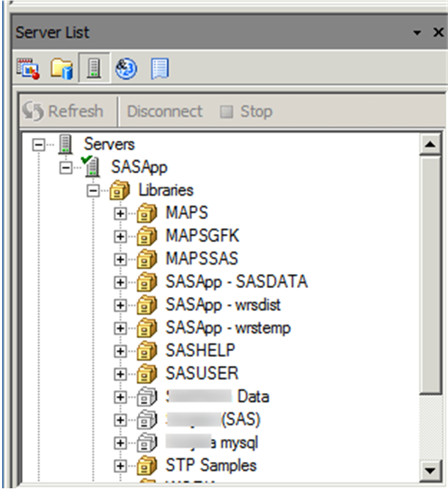This screenshot has width=448, height=489.
Task: Expand the unassigned library ending in Data
Action: (x=120, y=397)
